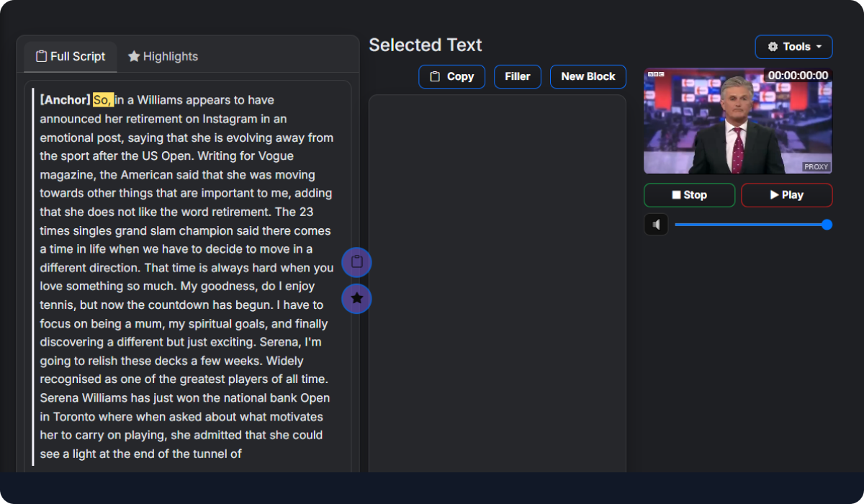Click the clipboard icon on Full Script tab
The image size is (864, 504).
point(42,56)
